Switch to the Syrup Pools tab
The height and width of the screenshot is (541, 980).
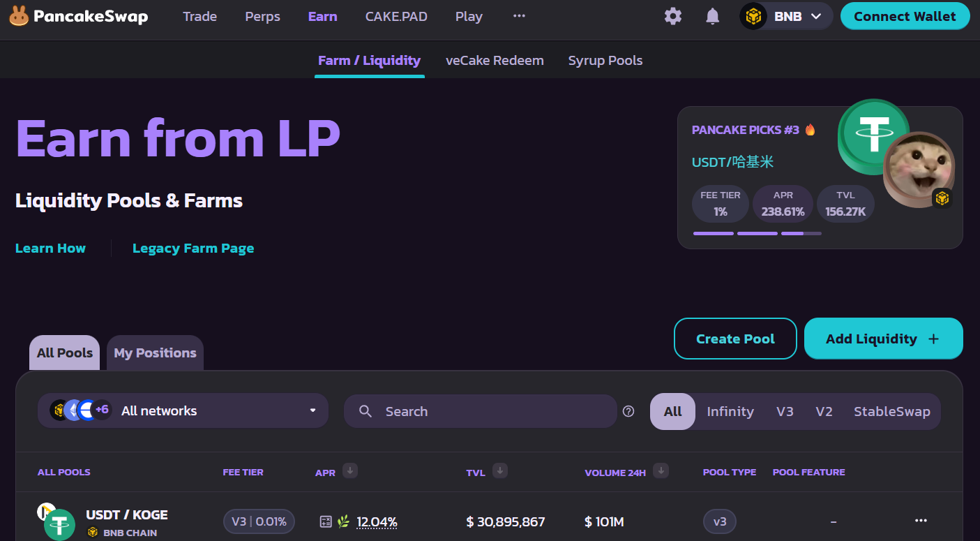(605, 61)
